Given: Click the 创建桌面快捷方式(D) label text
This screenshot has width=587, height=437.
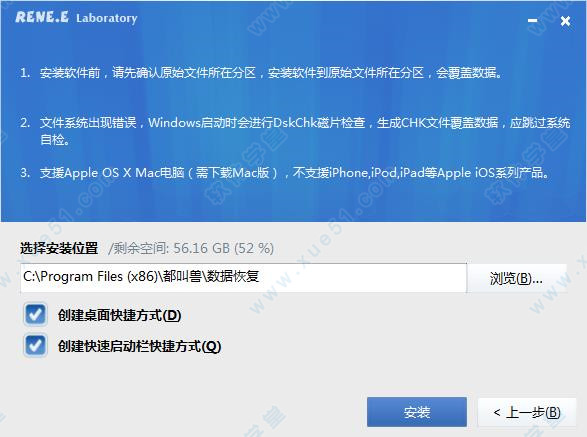Looking at the screenshot, I should coord(119,315).
